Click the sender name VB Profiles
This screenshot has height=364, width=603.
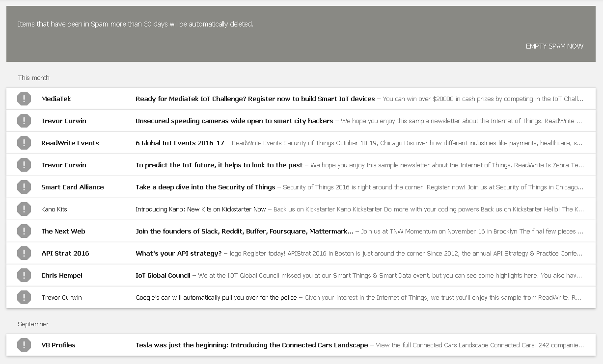(58, 345)
